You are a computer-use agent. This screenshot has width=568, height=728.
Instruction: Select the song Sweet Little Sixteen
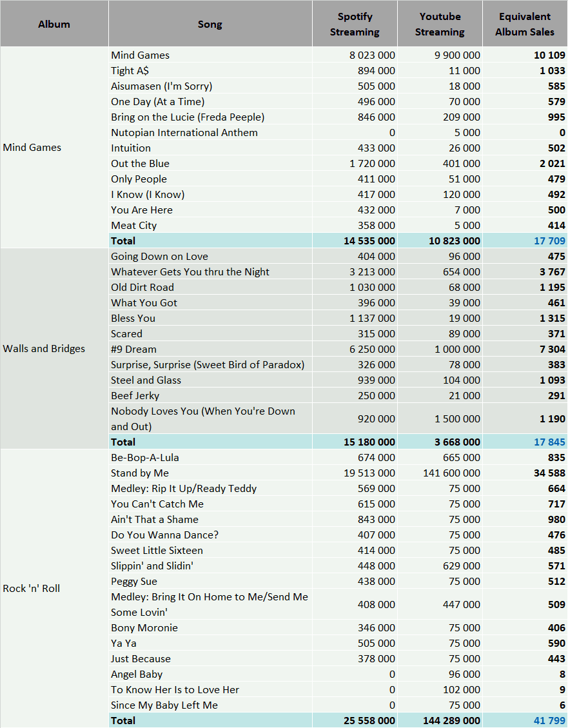point(210,550)
